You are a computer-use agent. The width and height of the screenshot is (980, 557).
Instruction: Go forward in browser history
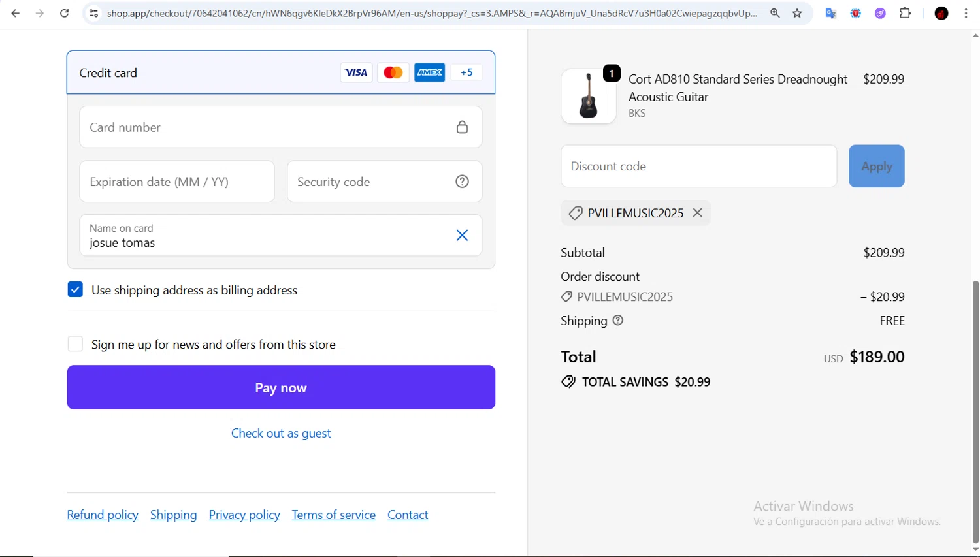coord(40,13)
